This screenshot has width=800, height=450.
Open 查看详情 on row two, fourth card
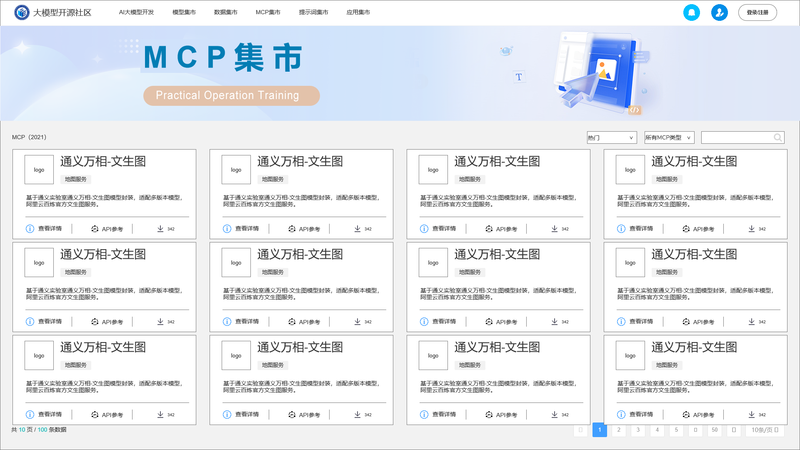[641, 321]
